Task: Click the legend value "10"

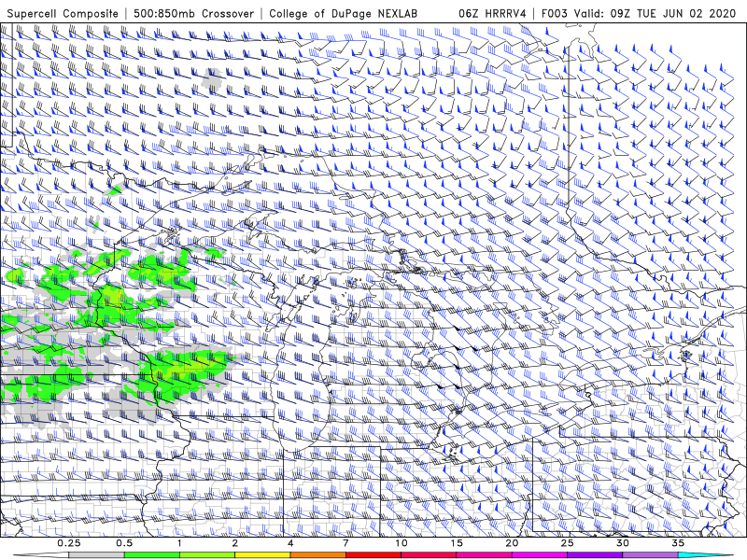Action: [x=402, y=543]
